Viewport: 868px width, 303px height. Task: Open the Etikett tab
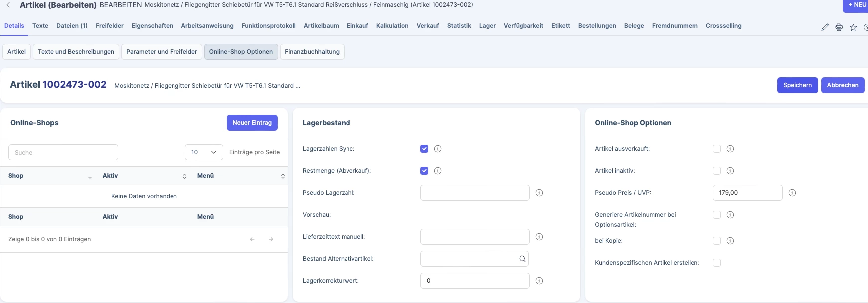coord(560,26)
